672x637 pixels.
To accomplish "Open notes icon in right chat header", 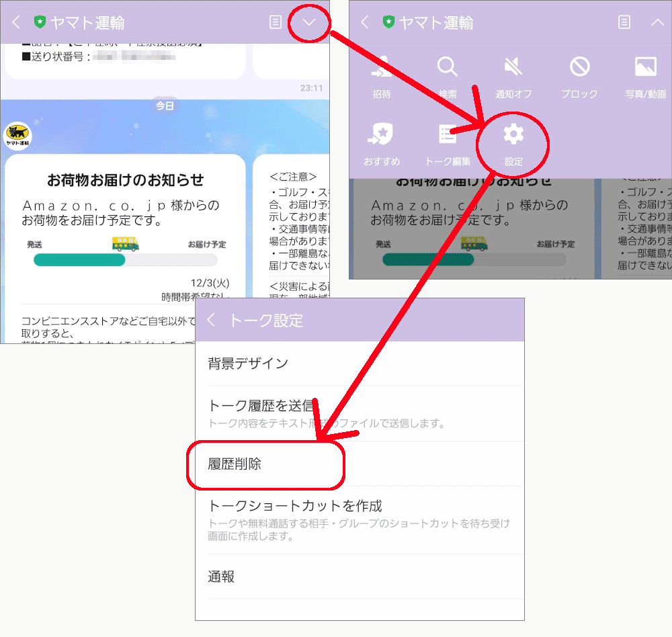I will [624, 22].
